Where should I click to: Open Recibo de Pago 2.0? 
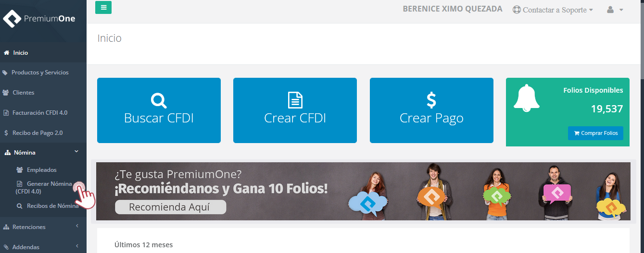38,133
